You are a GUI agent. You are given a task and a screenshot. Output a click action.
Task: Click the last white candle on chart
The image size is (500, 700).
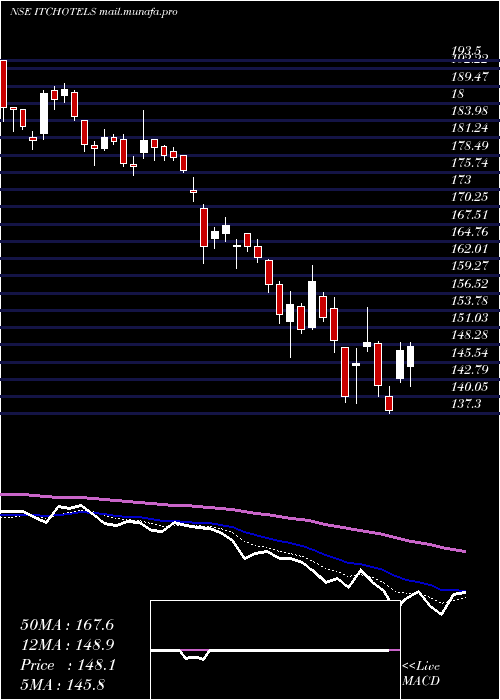[x=410, y=356]
